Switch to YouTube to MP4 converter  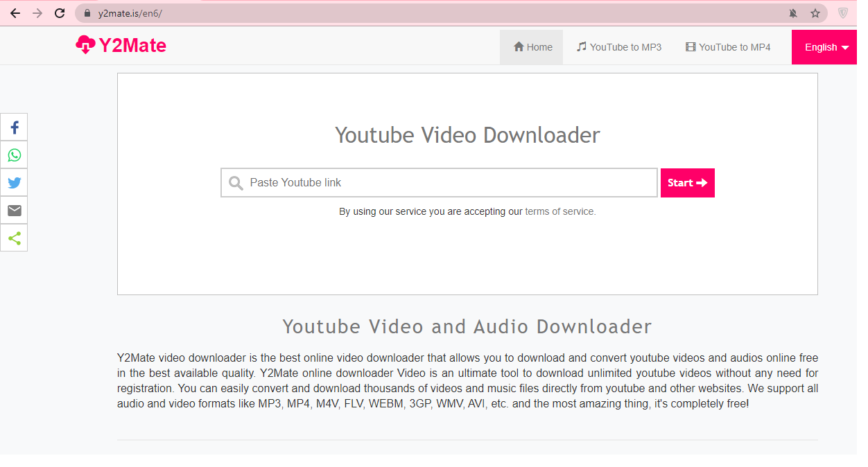[728, 47]
